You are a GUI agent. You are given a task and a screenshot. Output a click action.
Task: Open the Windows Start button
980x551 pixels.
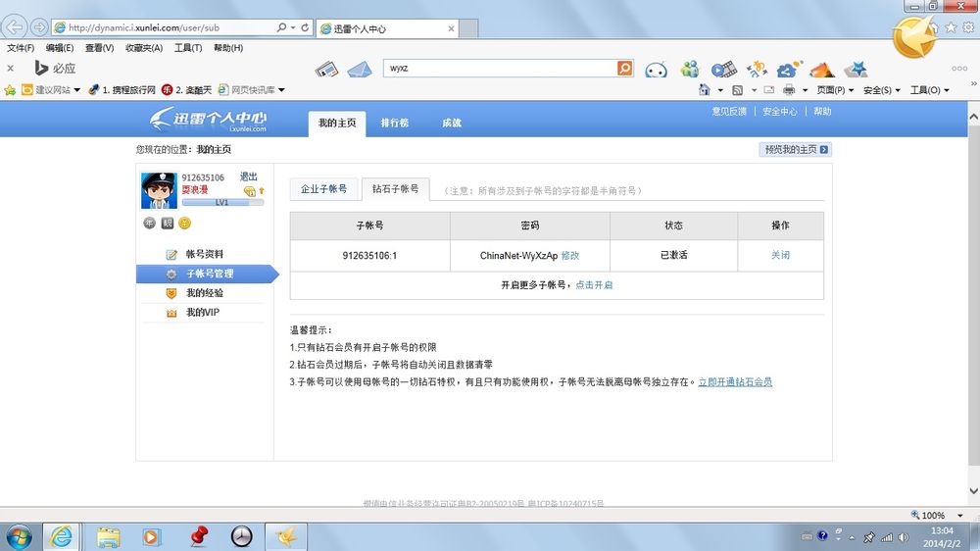click(18, 537)
